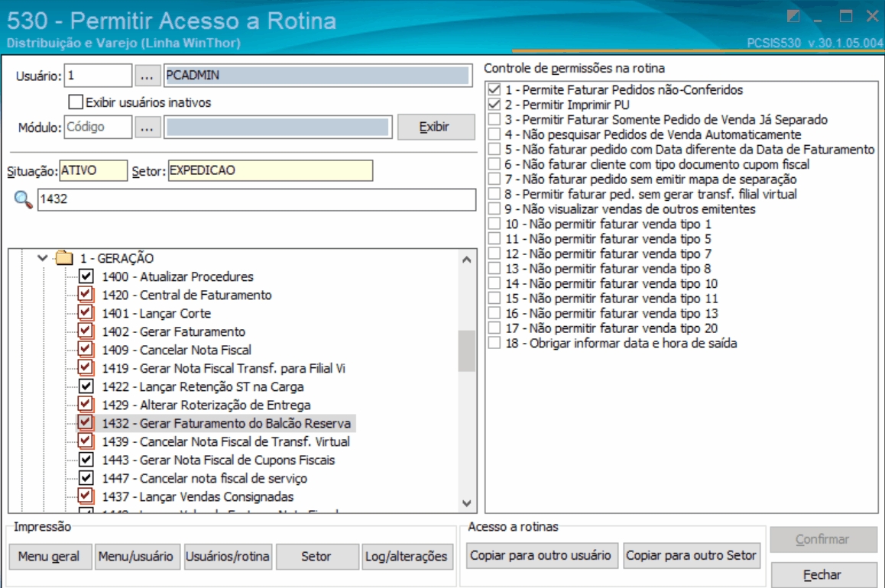Toggle checkbox for 1432 Gerar Faturamento Balcão Reserva
This screenshot has height=588, width=885.
86,423
